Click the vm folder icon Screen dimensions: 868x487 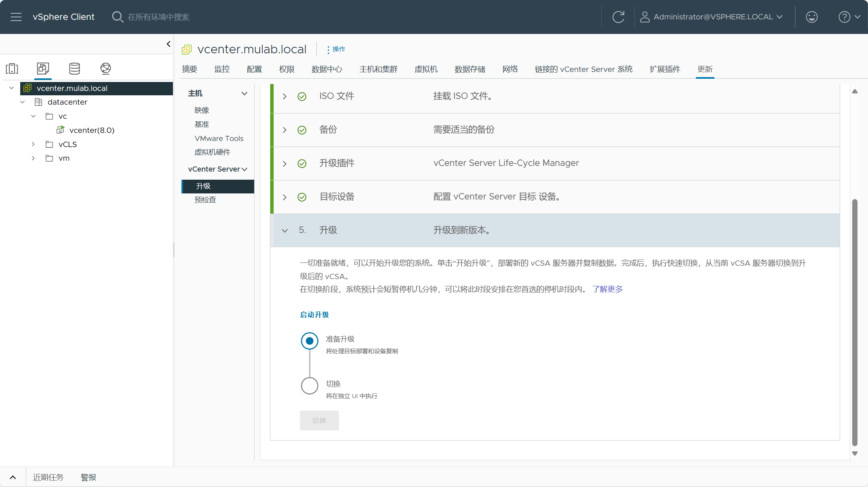pos(49,158)
